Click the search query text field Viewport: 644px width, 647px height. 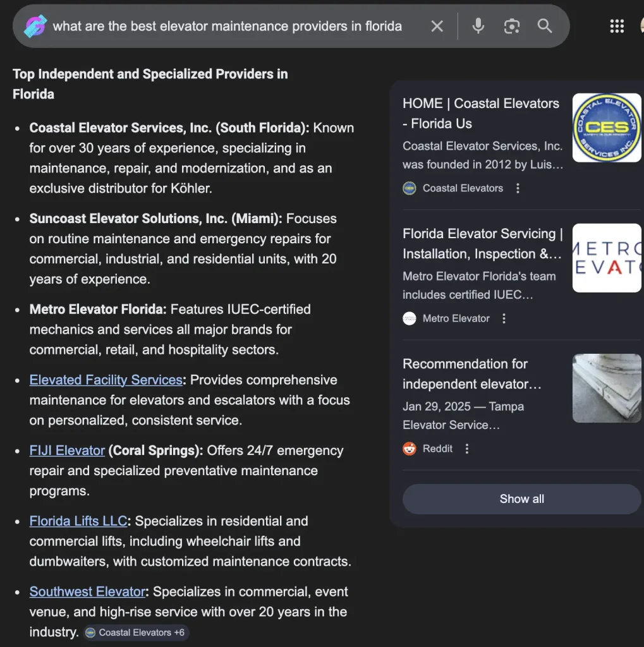(228, 26)
